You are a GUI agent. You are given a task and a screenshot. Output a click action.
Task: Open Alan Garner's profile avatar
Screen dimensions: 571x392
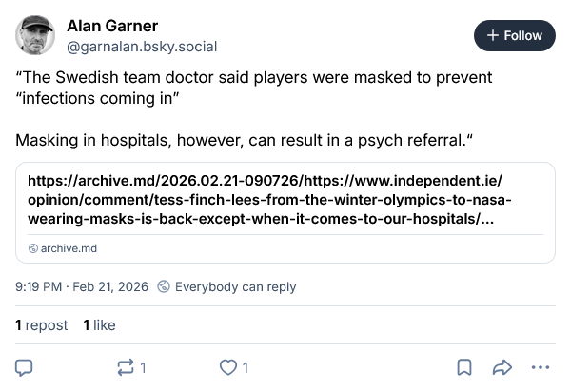point(35,35)
